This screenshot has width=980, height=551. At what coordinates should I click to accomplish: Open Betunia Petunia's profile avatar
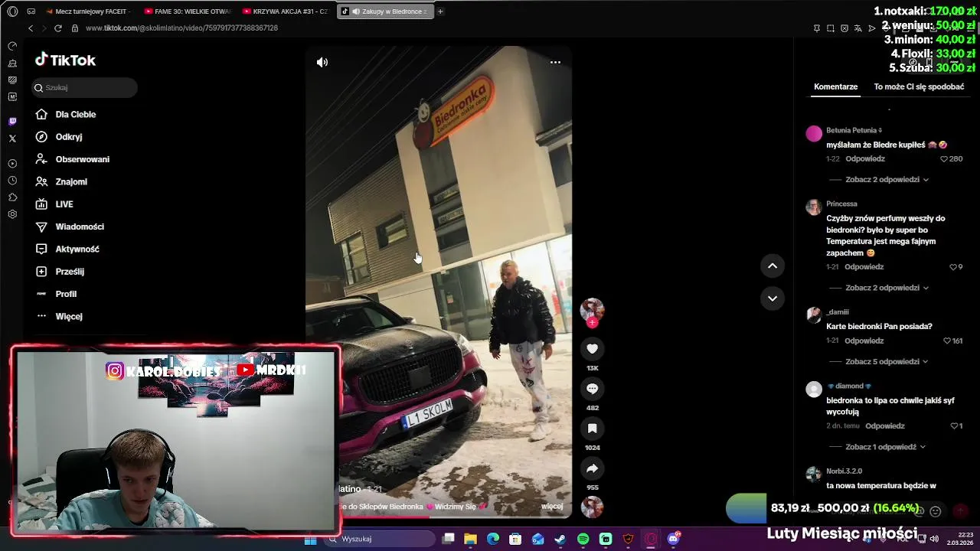(814, 133)
